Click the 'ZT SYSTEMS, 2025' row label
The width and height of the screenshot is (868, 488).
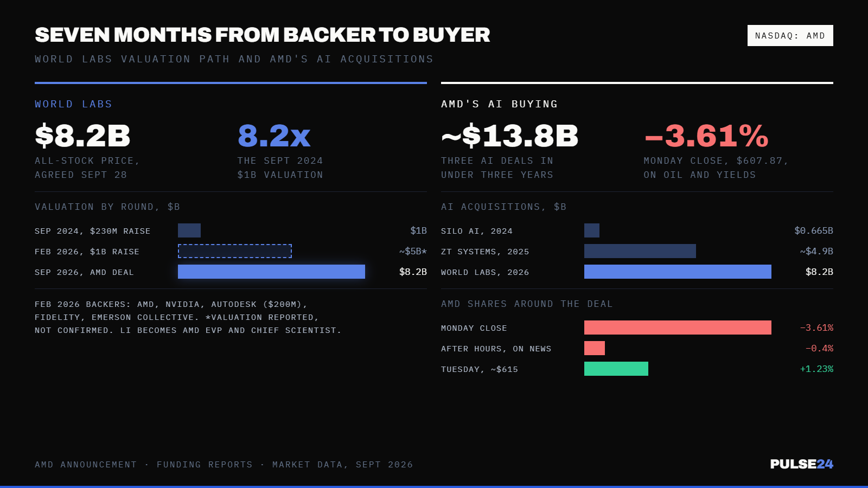point(485,252)
